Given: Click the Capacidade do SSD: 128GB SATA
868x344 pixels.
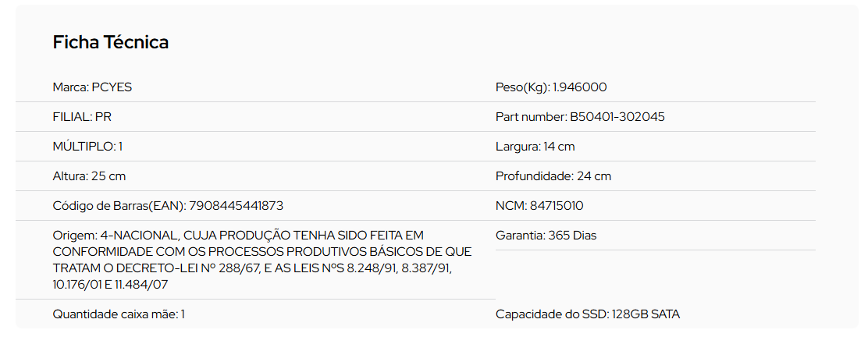Looking at the screenshot, I should click(x=588, y=314).
